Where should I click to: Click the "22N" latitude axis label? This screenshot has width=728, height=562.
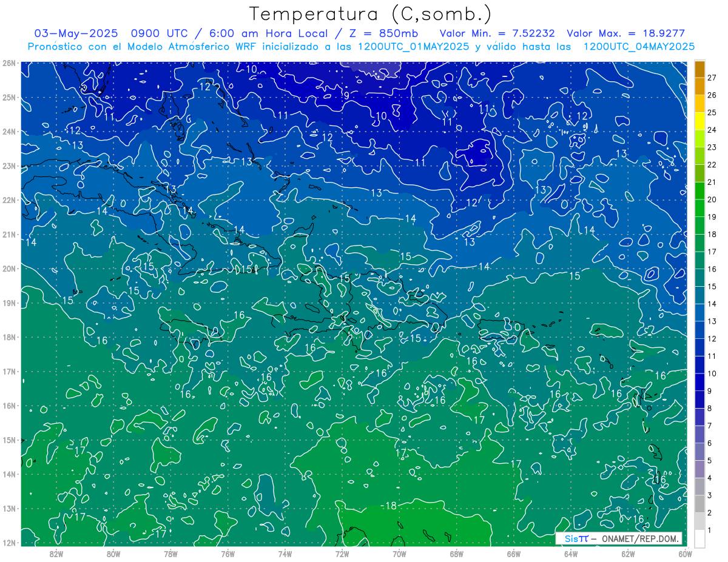(8, 200)
